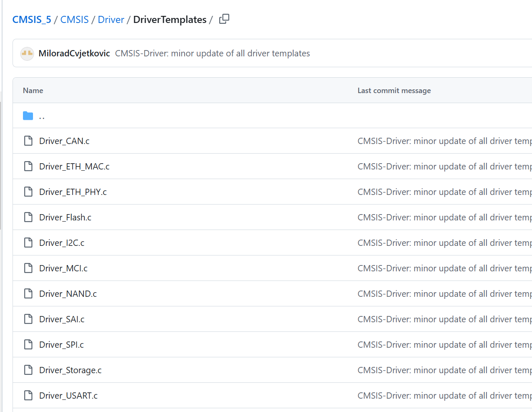Click the 'Last commit message' column header

click(394, 91)
